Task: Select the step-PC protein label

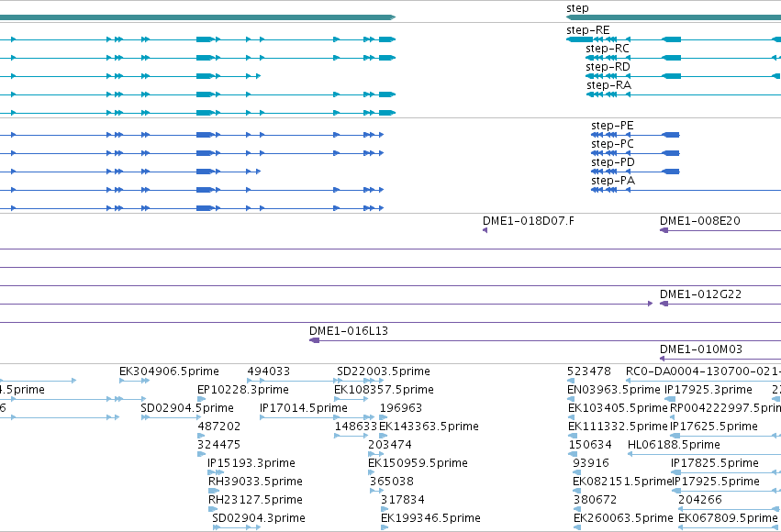Action: pyautogui.click(x=612, y=144)
